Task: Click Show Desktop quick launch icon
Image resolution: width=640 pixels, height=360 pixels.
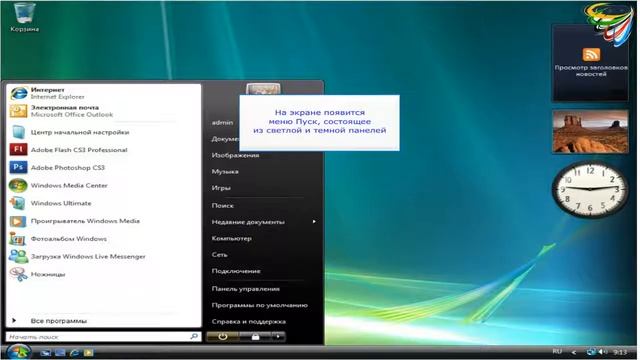Action: [45, 353]
